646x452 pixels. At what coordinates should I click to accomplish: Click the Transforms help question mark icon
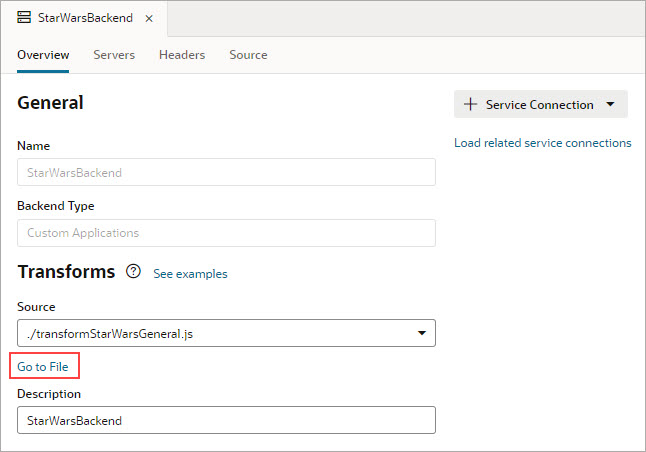click(x=133, y=272)
